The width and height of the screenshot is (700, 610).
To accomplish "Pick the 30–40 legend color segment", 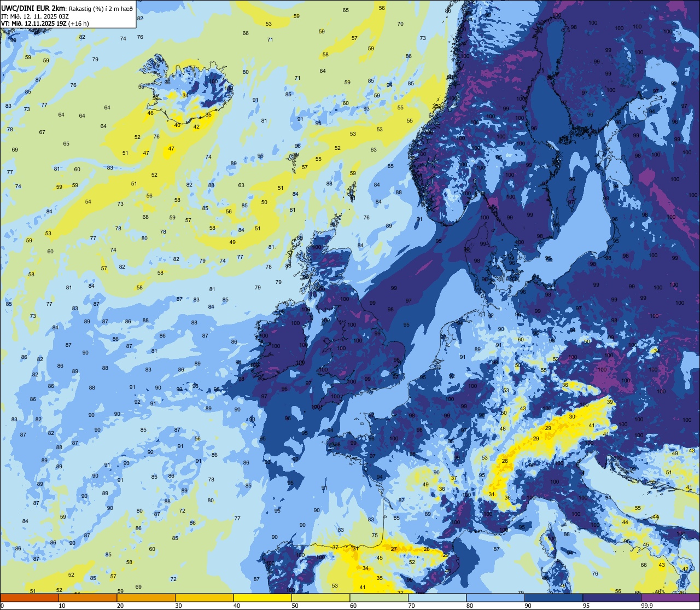I will [x=204, y=597].
